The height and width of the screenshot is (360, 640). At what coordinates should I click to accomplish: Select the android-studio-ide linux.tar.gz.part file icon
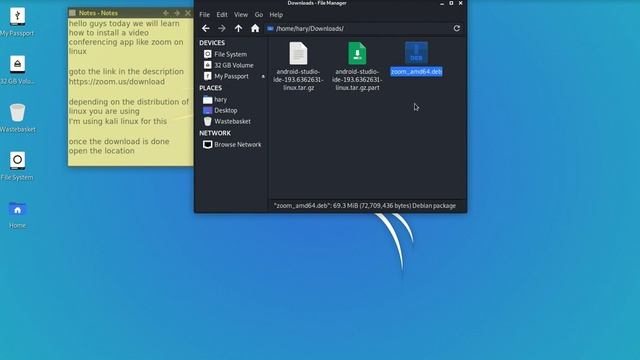[357, 53]
